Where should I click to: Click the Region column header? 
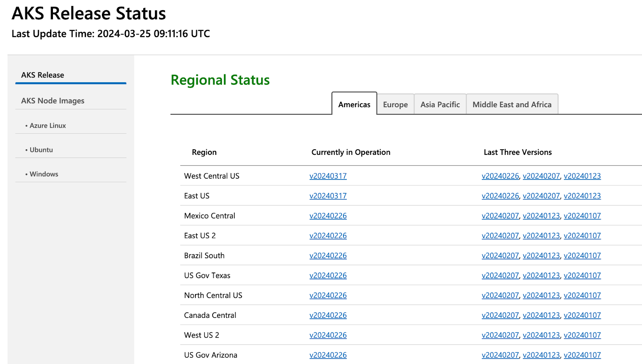[204, 152]
